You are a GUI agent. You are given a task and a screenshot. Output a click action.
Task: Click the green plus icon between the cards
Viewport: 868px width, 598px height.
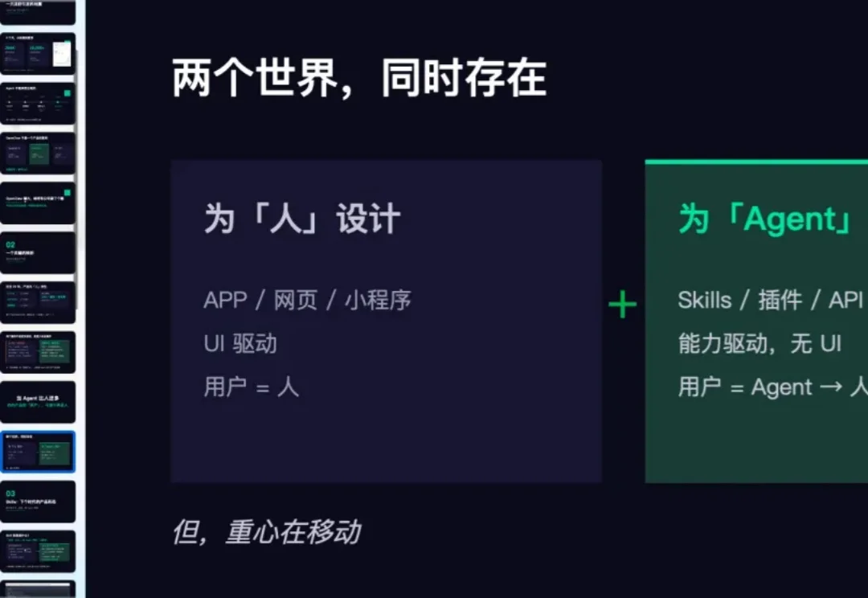coord(623,305)
